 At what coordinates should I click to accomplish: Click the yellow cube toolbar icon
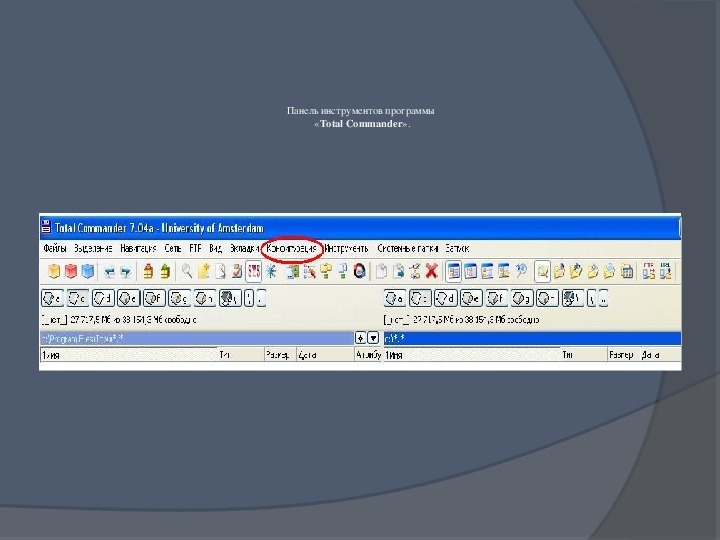click(54, 271)
